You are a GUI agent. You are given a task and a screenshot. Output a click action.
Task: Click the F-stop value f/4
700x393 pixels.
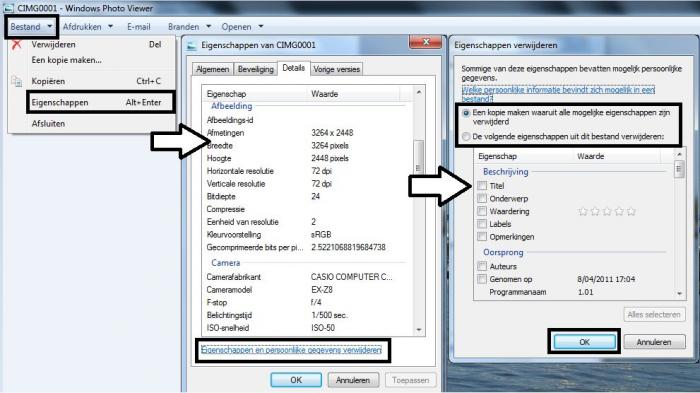pos(316,302)
